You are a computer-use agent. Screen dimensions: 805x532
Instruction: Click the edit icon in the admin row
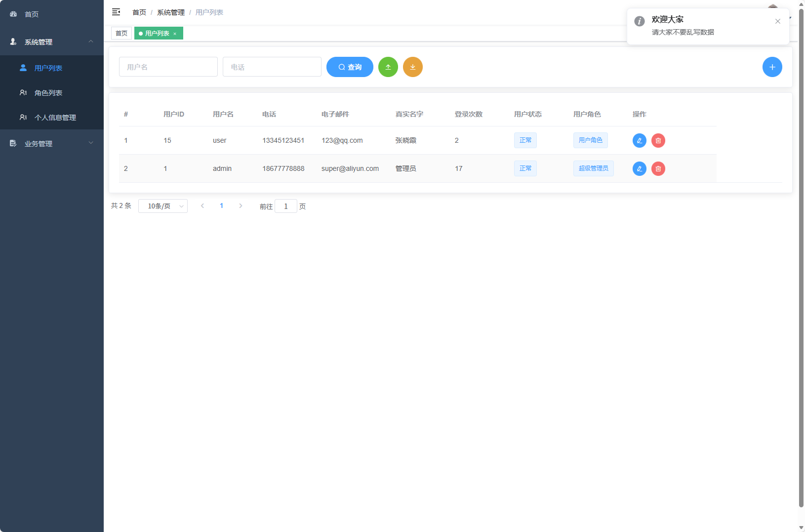tap(640, 168)
